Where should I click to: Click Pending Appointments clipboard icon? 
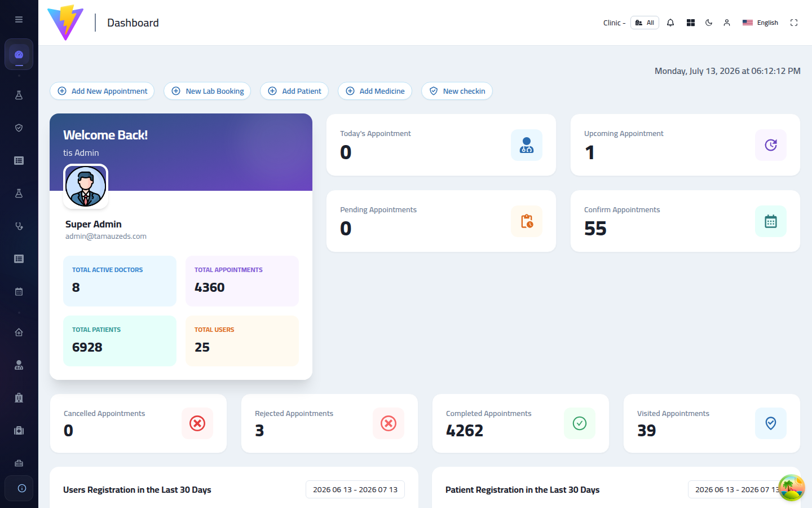click(527, 221)
